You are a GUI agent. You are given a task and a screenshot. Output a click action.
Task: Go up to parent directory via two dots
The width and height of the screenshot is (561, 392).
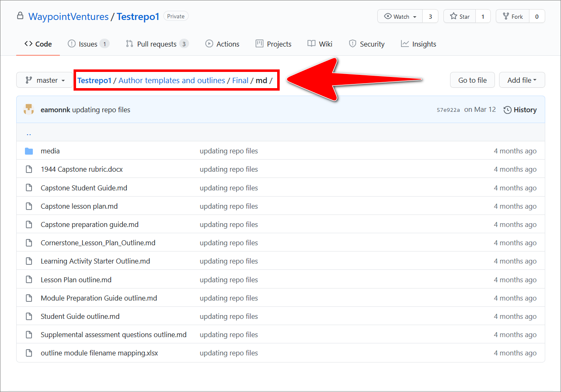tap(29, 133)
